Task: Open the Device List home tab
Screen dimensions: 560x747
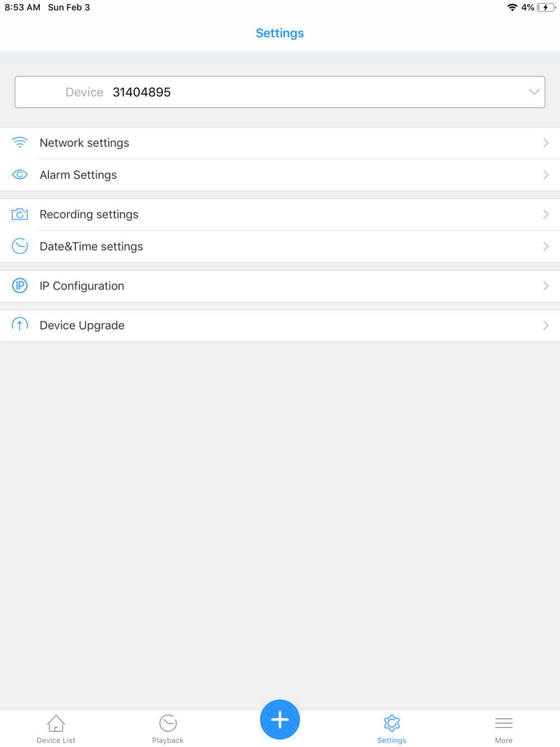Action: pos(56,729)
